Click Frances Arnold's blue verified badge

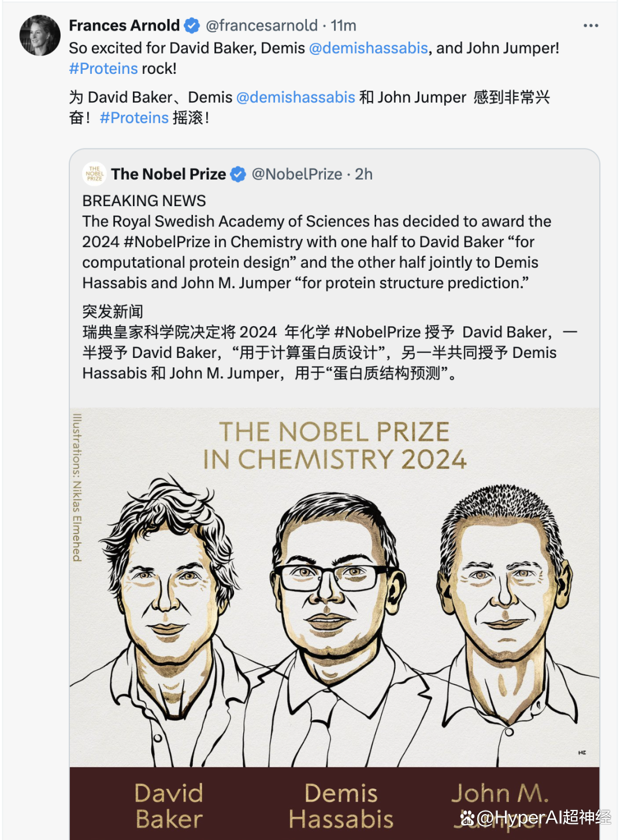coord(192,25)
